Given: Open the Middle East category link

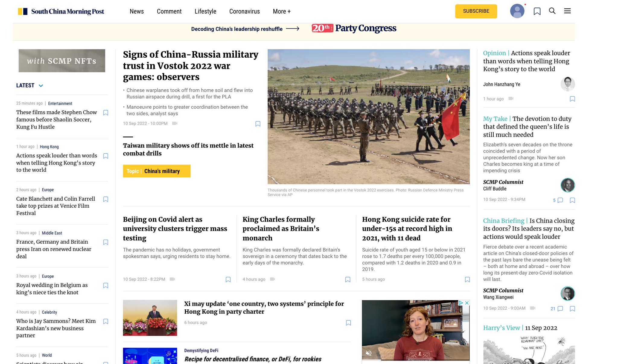Looking at the screenshot, I should point(52,233).
